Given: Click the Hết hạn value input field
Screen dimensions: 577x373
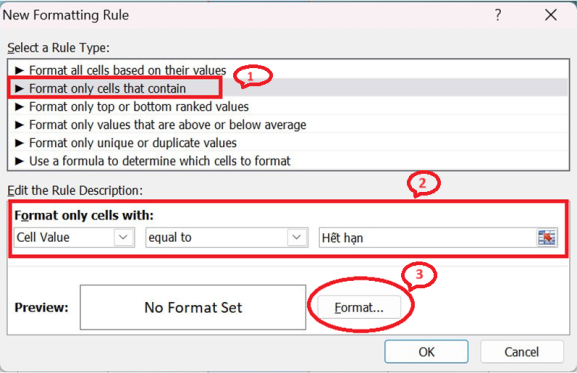Looking at the screenshot, I should [428, 237].
